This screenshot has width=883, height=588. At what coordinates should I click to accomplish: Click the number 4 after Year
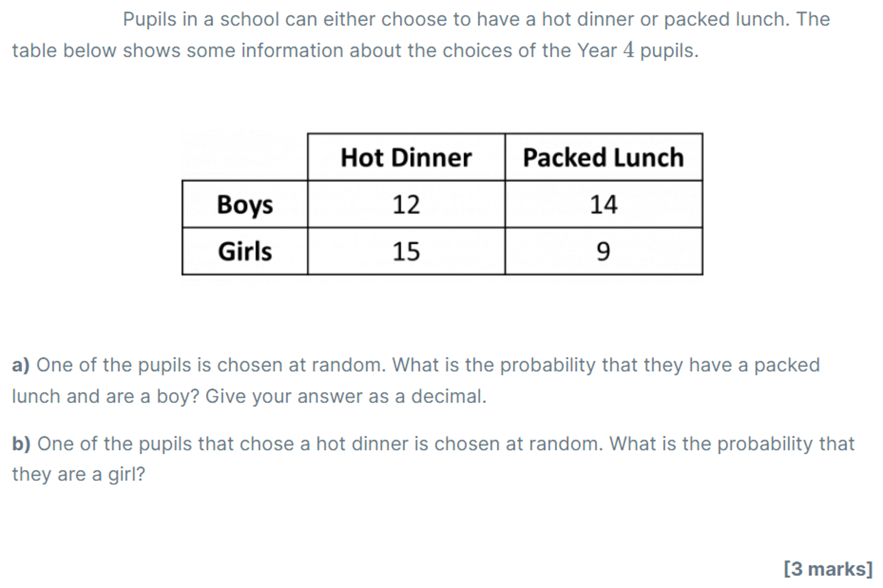(629, 50)
